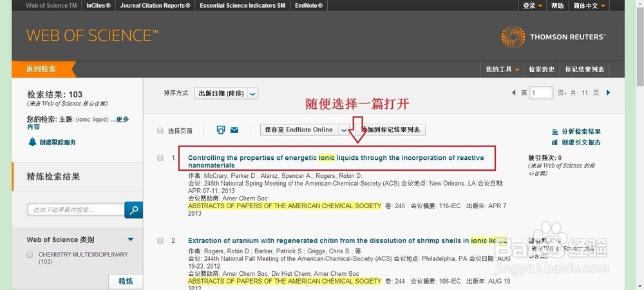Click 创建跟踪服务 create alert link
644x290 pixels.
57,142
